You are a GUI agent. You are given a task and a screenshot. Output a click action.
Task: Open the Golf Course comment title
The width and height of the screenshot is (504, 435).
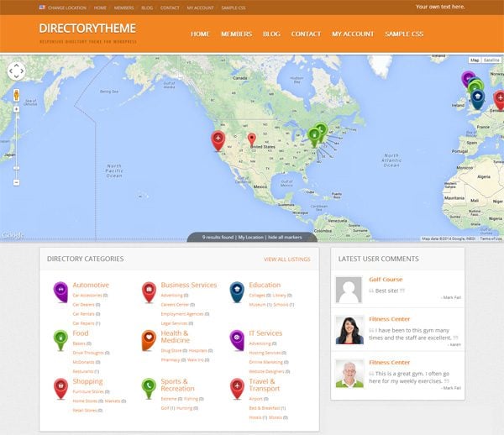click(386, 280)
